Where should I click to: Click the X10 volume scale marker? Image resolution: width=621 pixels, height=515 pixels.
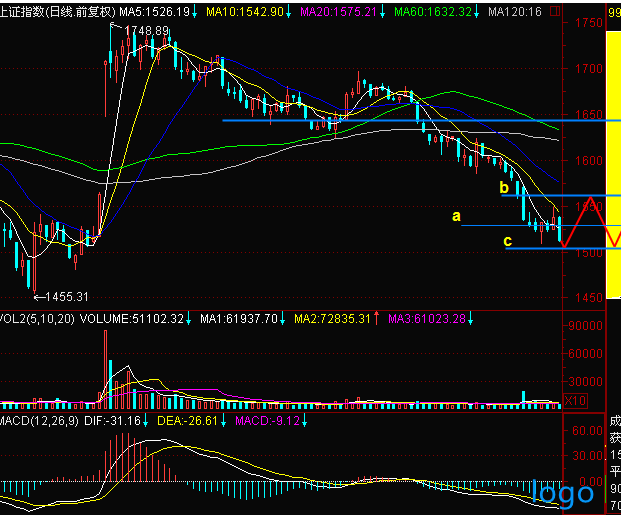click(575, 400)
